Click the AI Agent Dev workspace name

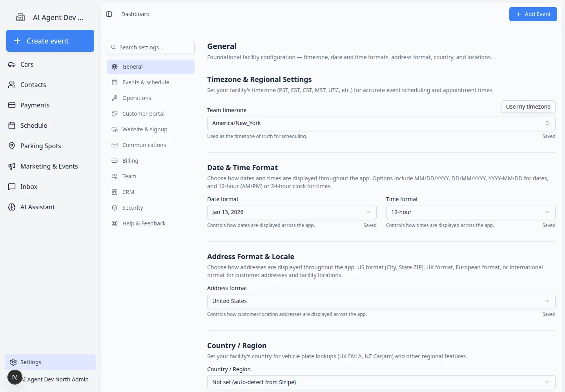(x=58, y=17)
